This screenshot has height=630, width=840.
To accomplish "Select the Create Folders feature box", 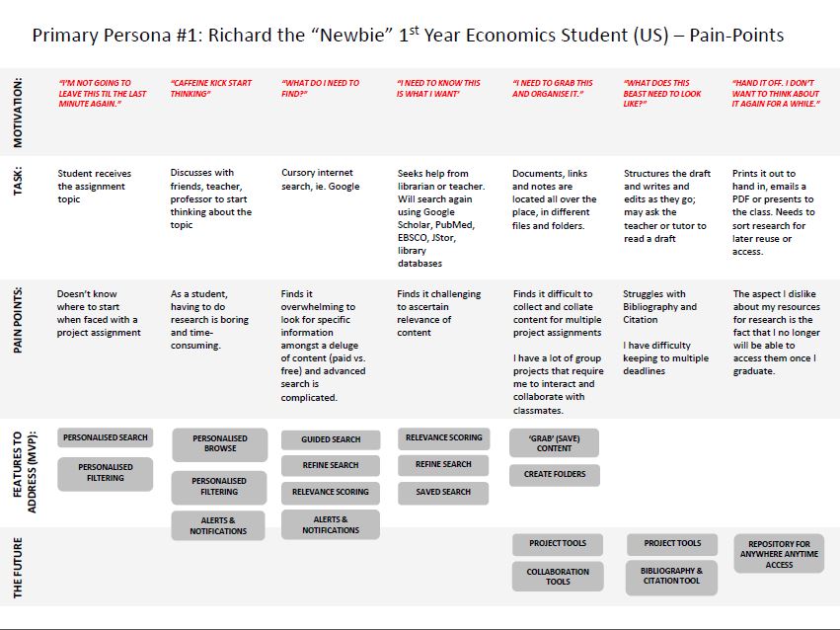I will point(554,474).
